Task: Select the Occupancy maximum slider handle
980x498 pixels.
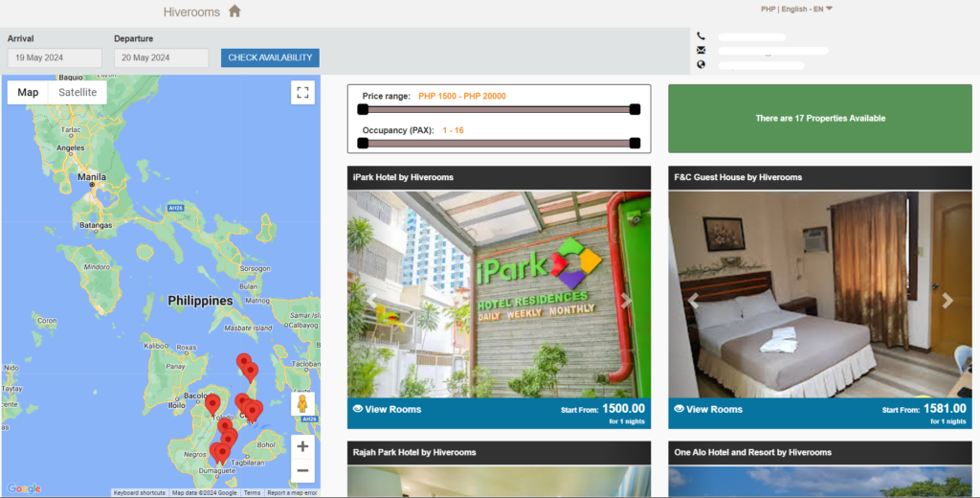Action: coord(635,144)
